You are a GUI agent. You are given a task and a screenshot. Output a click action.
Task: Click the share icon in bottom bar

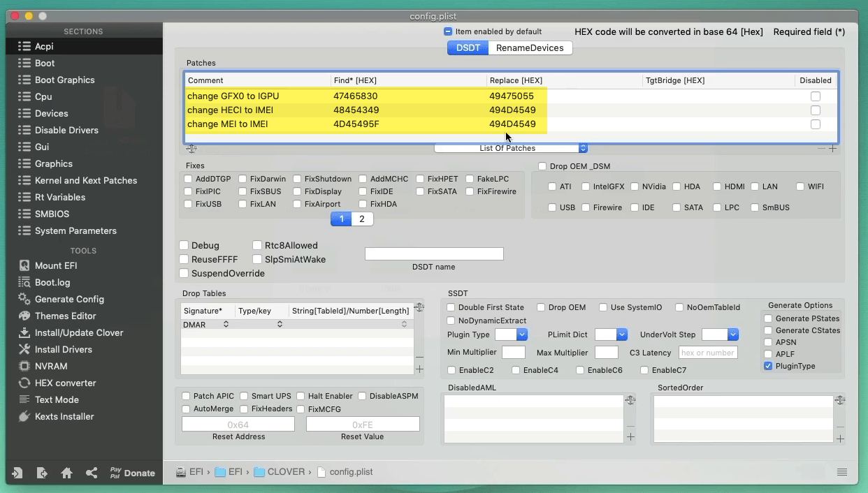click(x=92, y=473)
